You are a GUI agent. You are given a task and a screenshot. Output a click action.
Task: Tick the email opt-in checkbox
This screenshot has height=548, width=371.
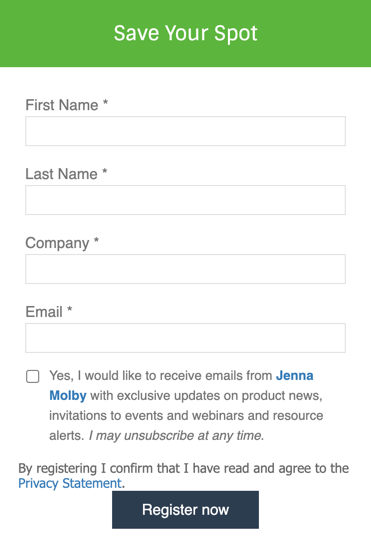[32, 376]
